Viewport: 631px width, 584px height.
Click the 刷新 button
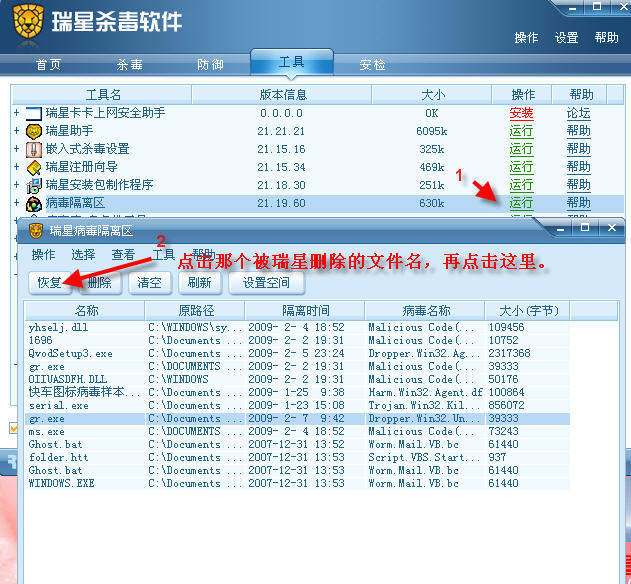(200, 283)
